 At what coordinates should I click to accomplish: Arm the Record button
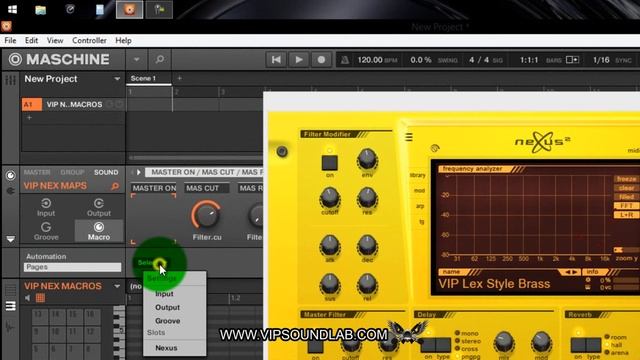click(x=321, y=60)
